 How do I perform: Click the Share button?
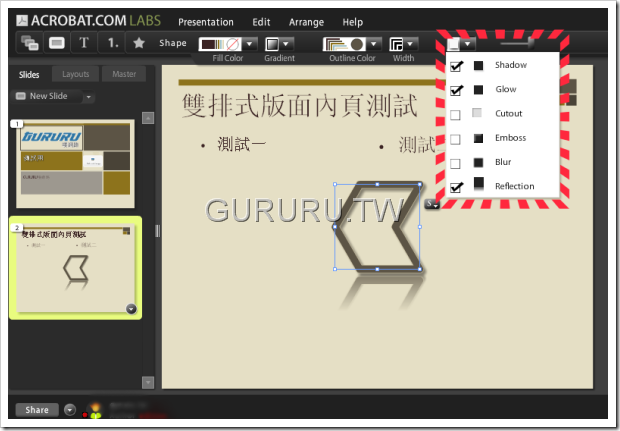37,410
